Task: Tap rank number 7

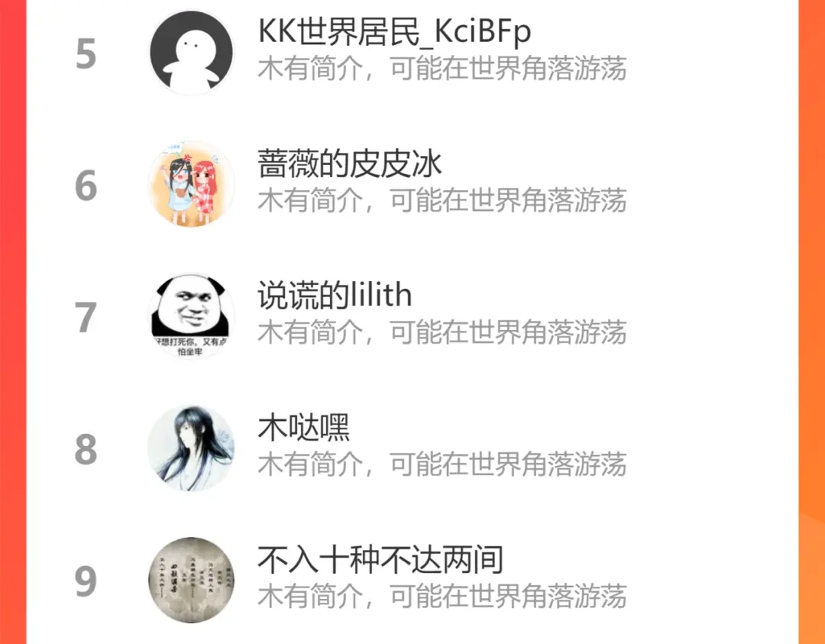Action: (86, 318)
